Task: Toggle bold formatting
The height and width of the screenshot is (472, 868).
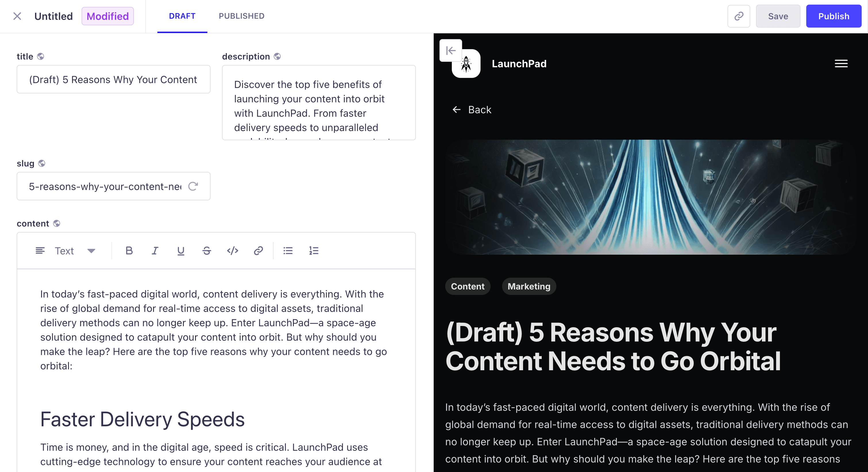Action: tap(129, 251)
